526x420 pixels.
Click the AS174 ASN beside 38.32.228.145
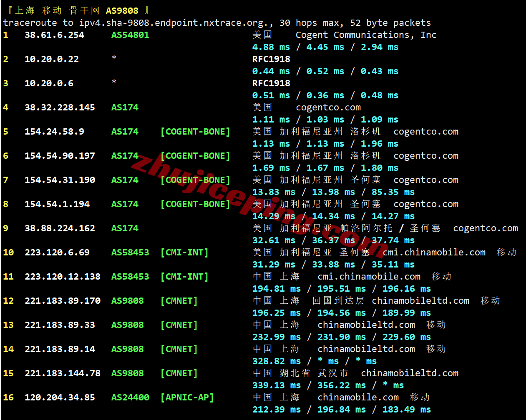tap(125, 107)
